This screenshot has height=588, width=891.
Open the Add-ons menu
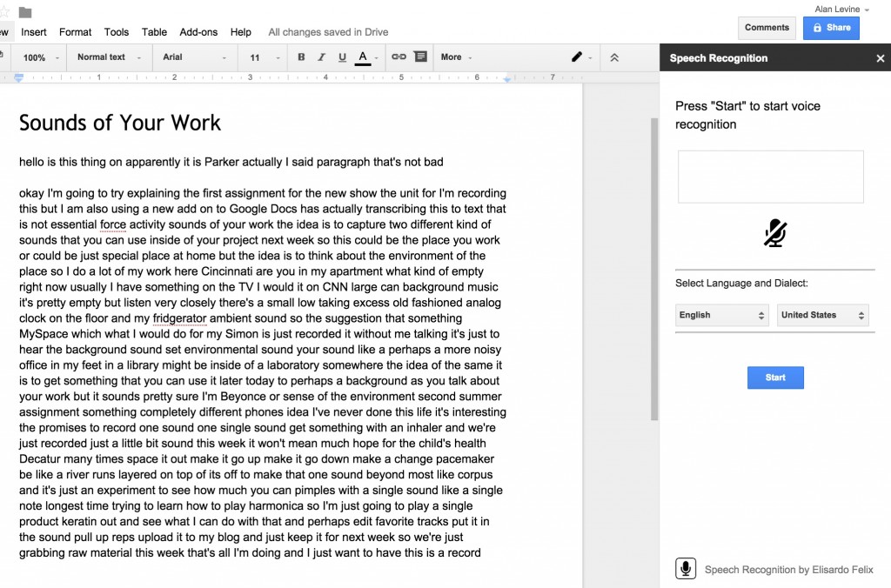[198, 32]
